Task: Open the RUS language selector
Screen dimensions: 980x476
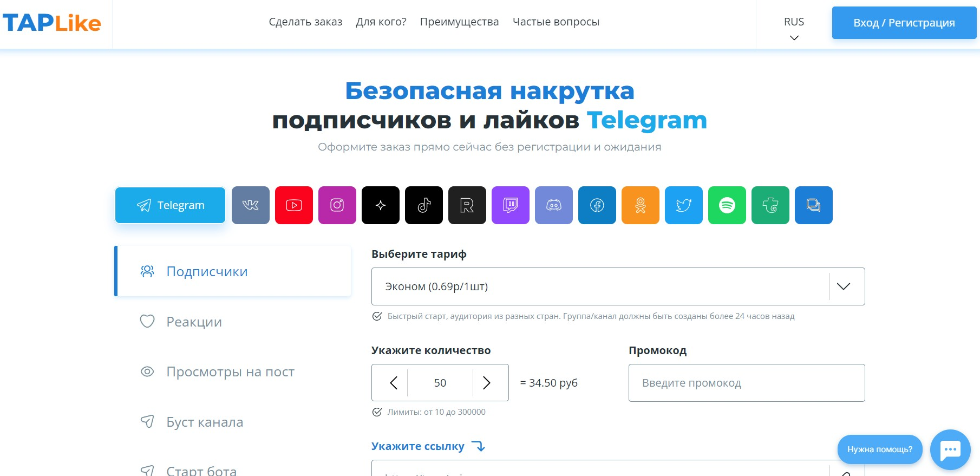Action: click(x=794, y=28)
